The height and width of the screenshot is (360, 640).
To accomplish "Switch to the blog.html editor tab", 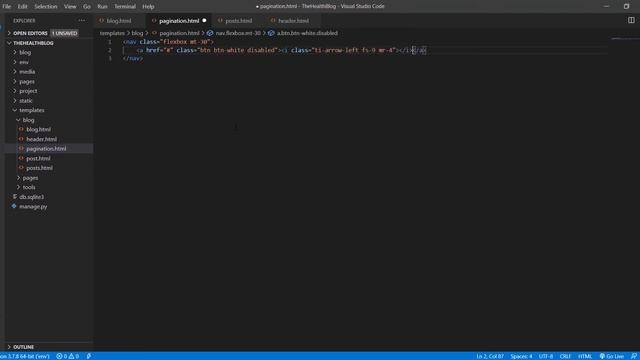I will click(x=120, y=20).
